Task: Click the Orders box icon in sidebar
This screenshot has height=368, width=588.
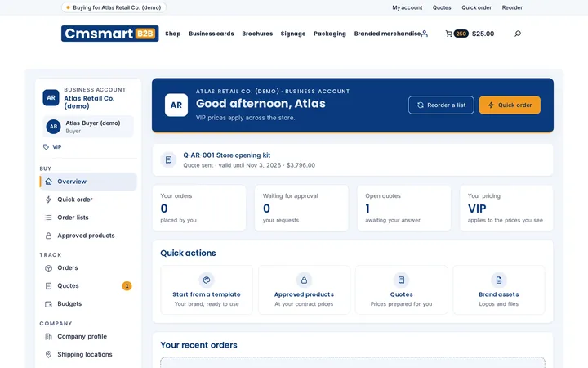Action: tap(48, 267)
